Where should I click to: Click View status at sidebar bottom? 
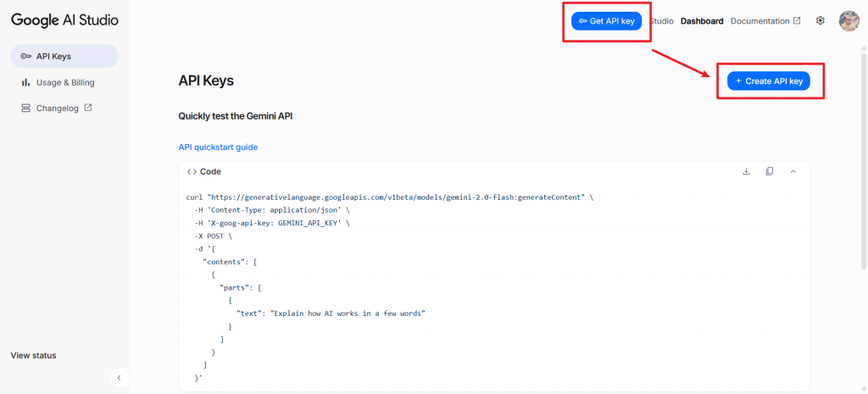(34, 355)
